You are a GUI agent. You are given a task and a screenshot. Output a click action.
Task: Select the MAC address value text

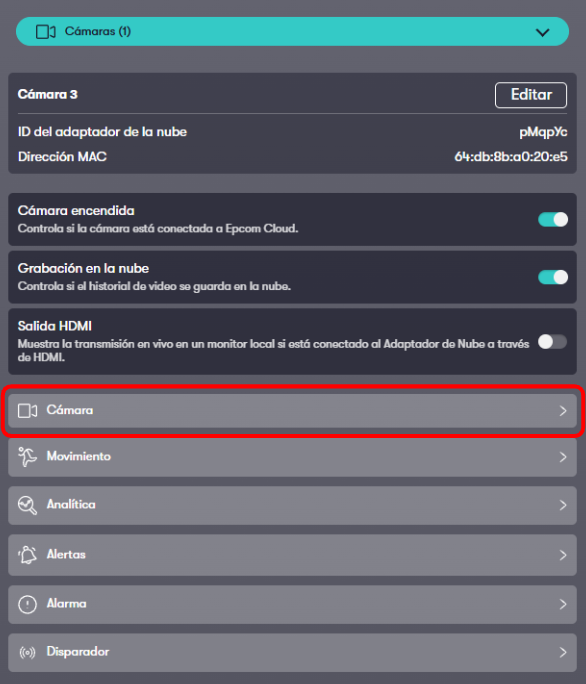(x=511, y=157)
